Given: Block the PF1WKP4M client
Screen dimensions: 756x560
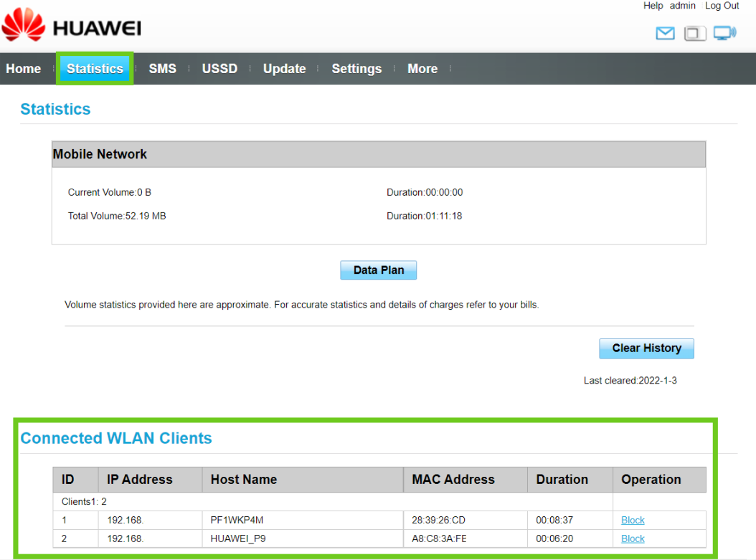Looking at the screenshot, I should pos(633,521).
